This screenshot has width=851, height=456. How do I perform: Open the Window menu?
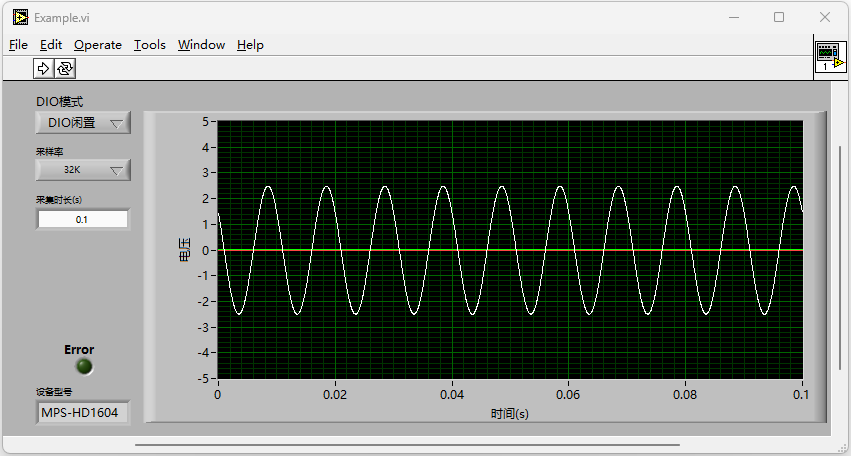(201, 44)
